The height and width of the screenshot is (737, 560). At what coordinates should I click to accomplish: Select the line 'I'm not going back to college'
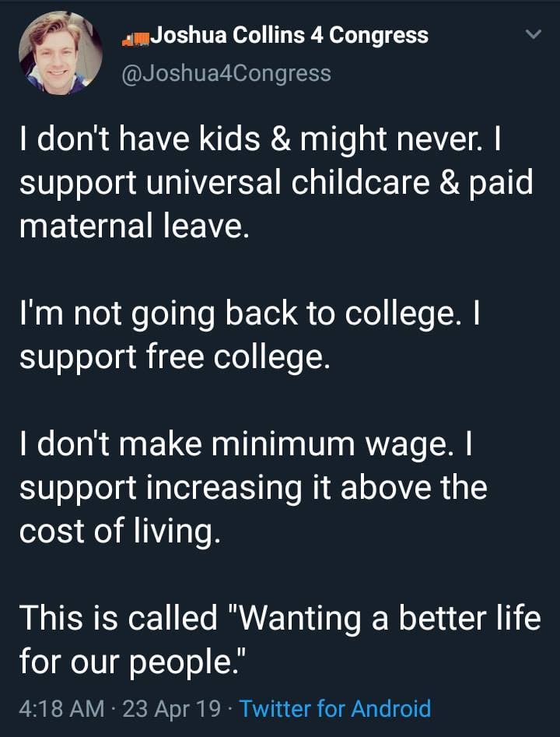(238, 314)
